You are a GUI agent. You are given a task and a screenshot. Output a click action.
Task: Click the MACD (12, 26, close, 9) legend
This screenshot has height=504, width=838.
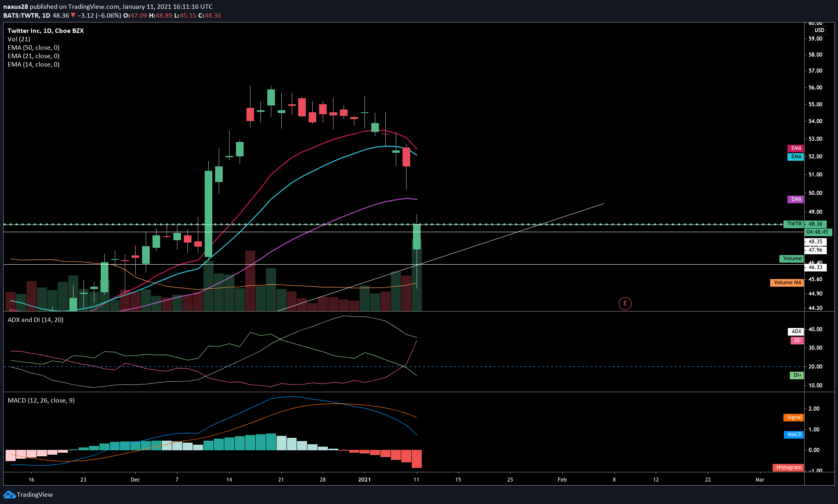click(x=41, y=400)
